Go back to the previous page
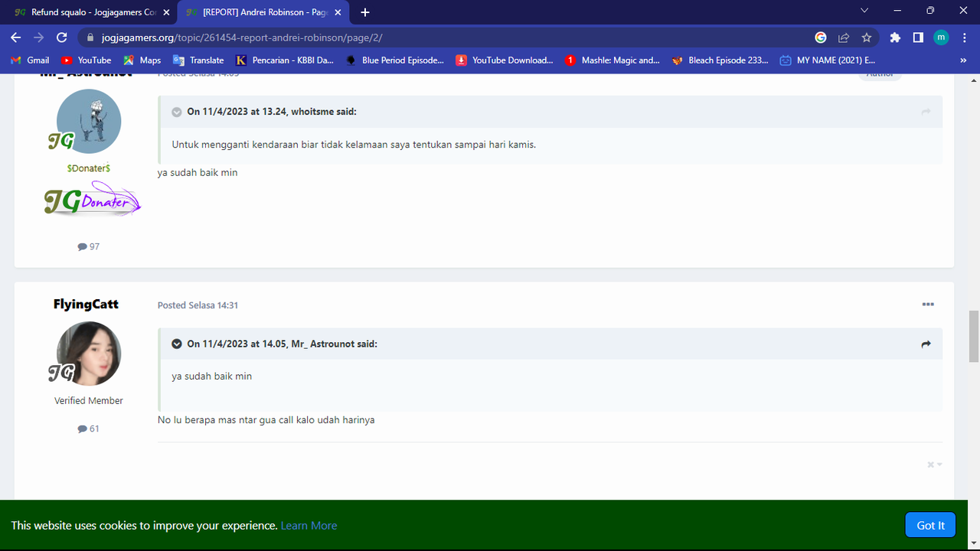This screenshot has height=551, width=980. [x=16, y=37]
